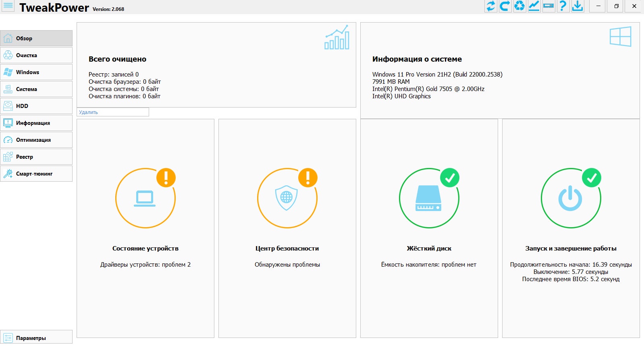This screenshot has width=644, height=346.
Task: Click the laptop icon for Состояние устройств
Action: [145, 199]
